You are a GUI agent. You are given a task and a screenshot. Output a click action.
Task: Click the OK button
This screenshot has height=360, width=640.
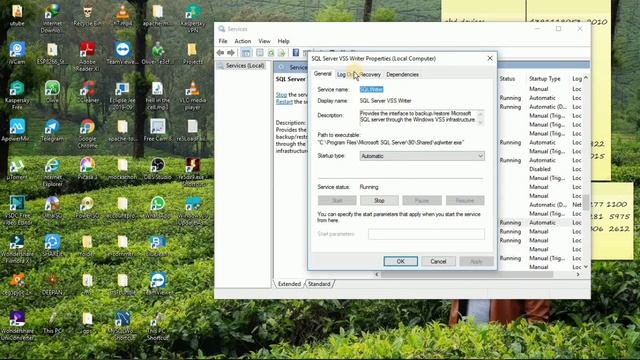pyautogui.click(x=401, y=261)
